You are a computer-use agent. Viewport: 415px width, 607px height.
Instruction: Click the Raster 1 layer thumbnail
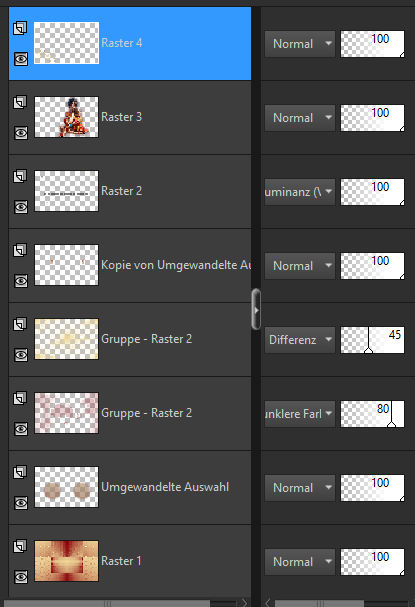pyautogui.click(x=66, y=561)
